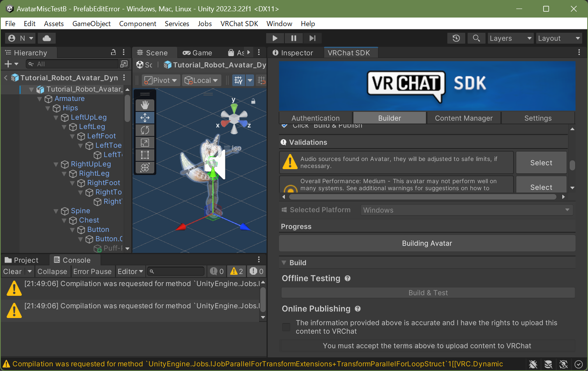Toggle warning count filter in Console
This screenshot has height=371, width=588.
tap(237, 271)
